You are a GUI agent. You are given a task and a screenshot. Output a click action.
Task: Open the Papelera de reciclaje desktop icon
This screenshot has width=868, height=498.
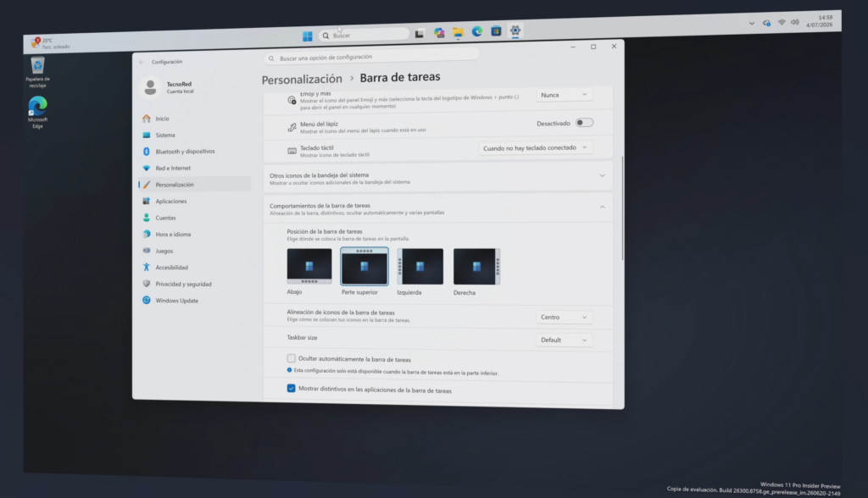pos(37,72)
